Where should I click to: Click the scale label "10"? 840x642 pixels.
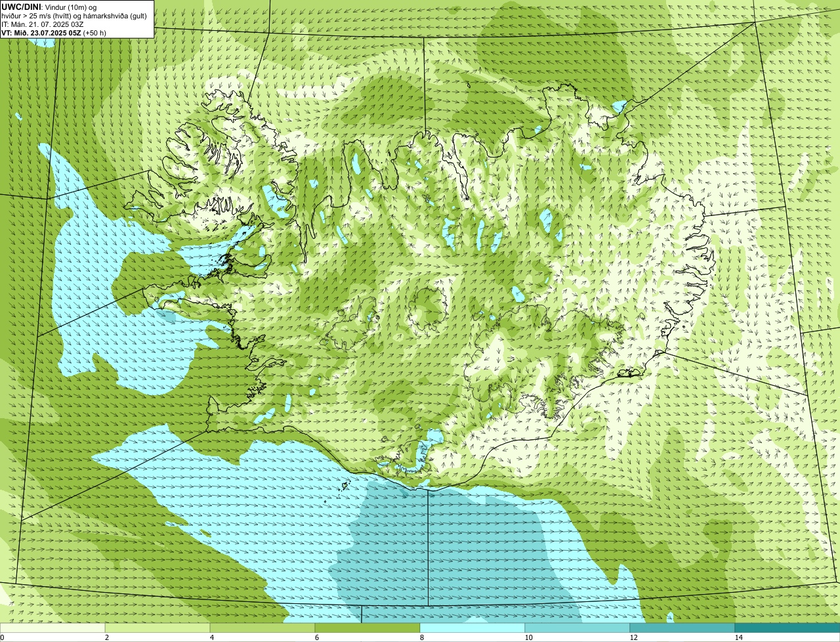pyautogui.click(x=528, y=637)
